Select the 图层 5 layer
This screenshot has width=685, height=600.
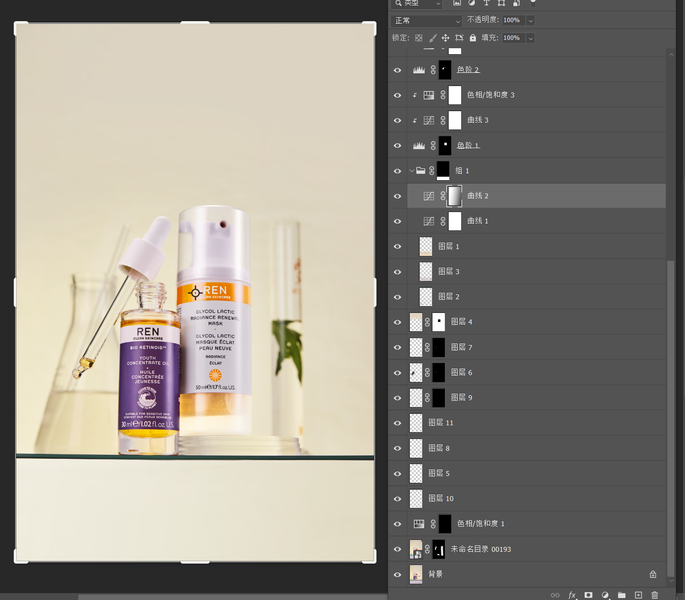click(x=536, y=474)
